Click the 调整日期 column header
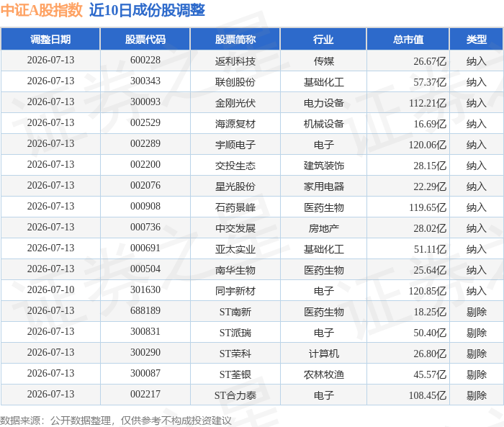The width and height of the screenshot is (504, 427). pos(50,39)
